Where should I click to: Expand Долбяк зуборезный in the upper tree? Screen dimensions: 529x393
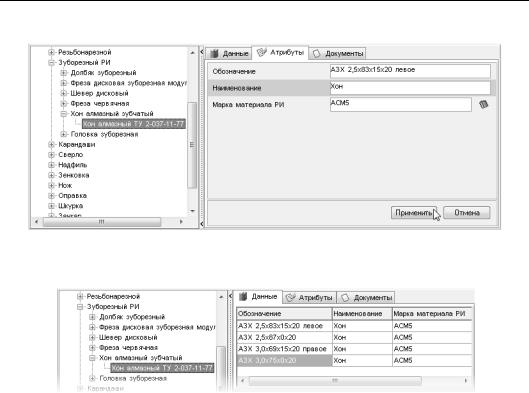coord(63,73)
